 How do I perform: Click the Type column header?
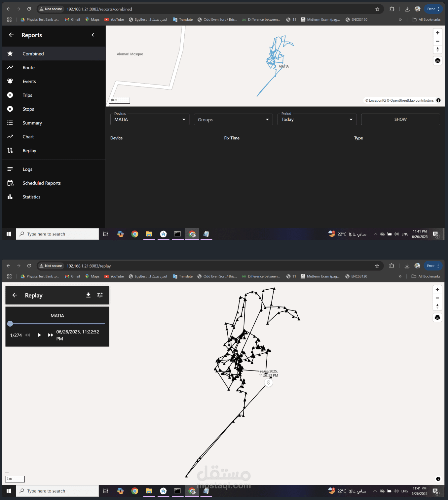(x=358, y=138)
